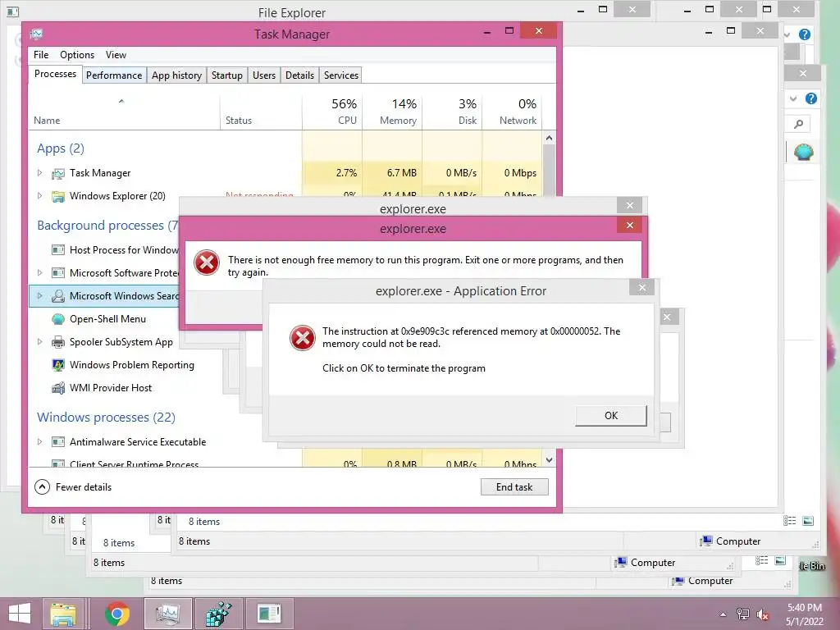Switch to the Services tab
The height and width of the screenshot is (630, 840).
pos(340,75)
